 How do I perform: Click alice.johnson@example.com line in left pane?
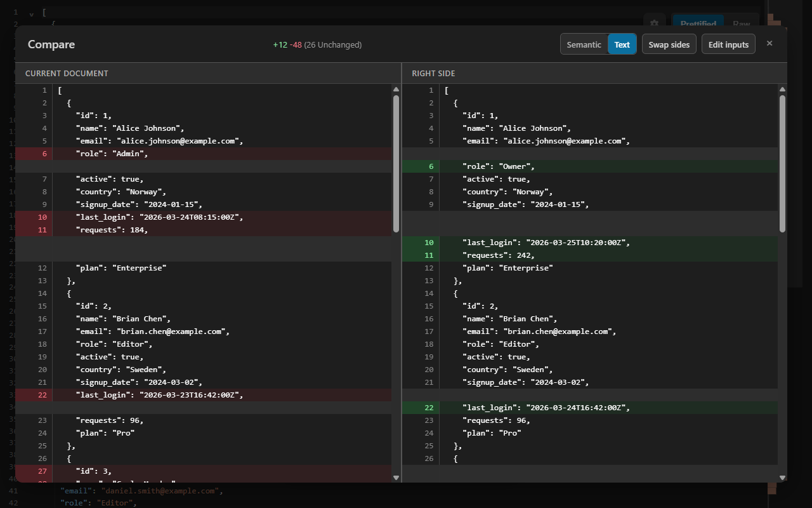pos(159,141)
